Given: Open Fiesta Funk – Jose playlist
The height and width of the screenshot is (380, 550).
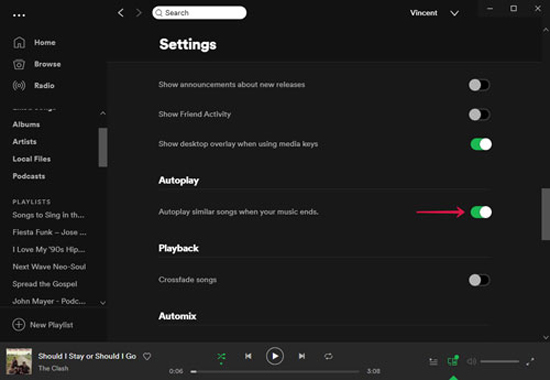Looking at the screenshot, I should point(49,232).
